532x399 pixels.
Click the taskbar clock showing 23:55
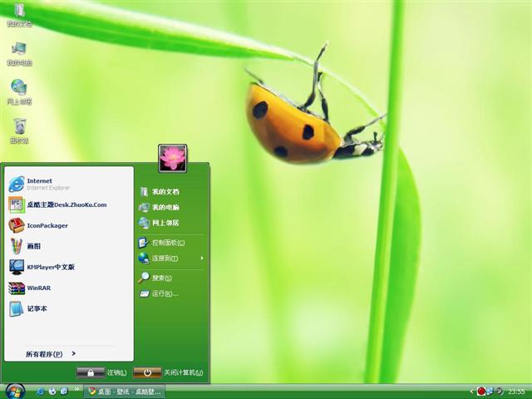516,392
